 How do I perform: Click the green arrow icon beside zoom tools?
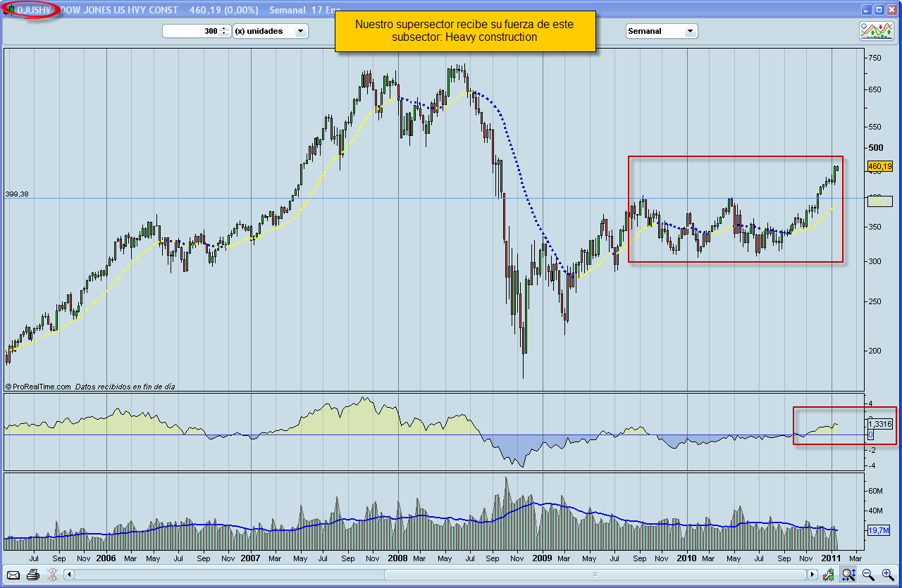tap(829, 575)
